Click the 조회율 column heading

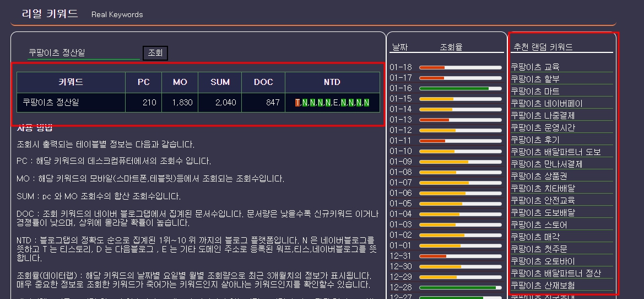point(451,47)
